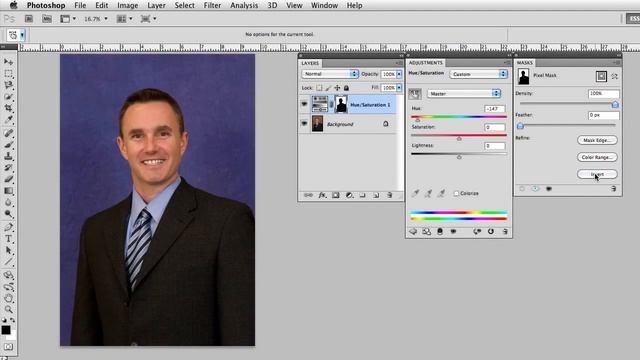Open the Image menu
Viewport: 640px width, 360px height.
tap(127, 5)
